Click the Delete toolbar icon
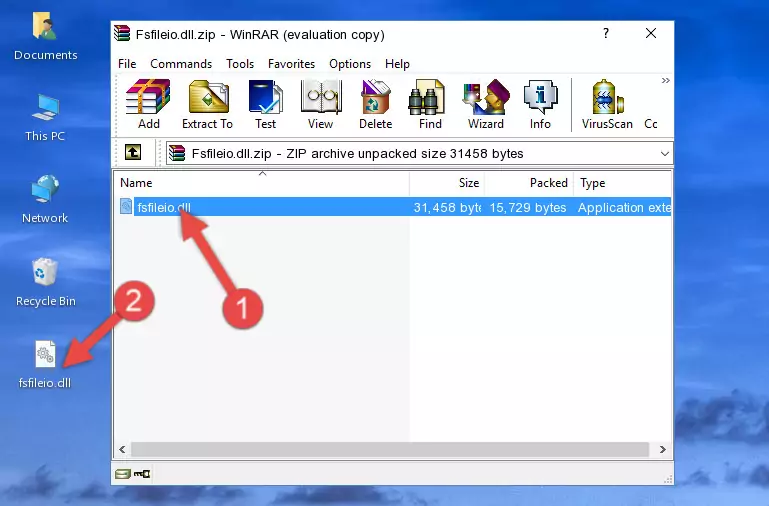The image size is (769, 506). [x=376, y=104]
